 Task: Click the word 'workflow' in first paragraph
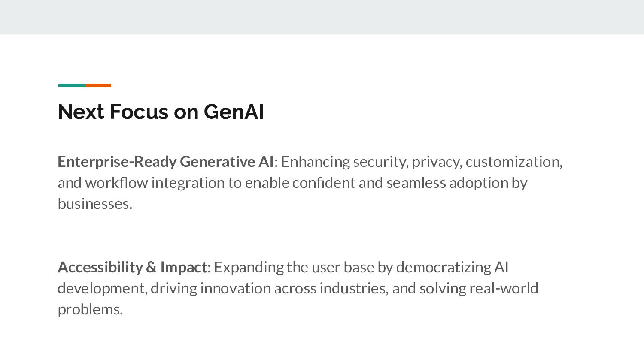tap(116, 183)
